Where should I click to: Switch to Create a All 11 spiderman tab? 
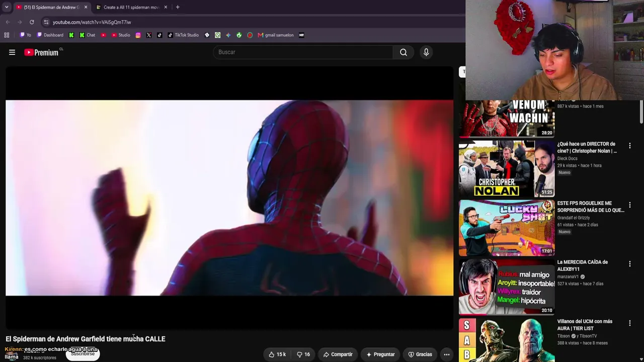[x=131, y=7]
